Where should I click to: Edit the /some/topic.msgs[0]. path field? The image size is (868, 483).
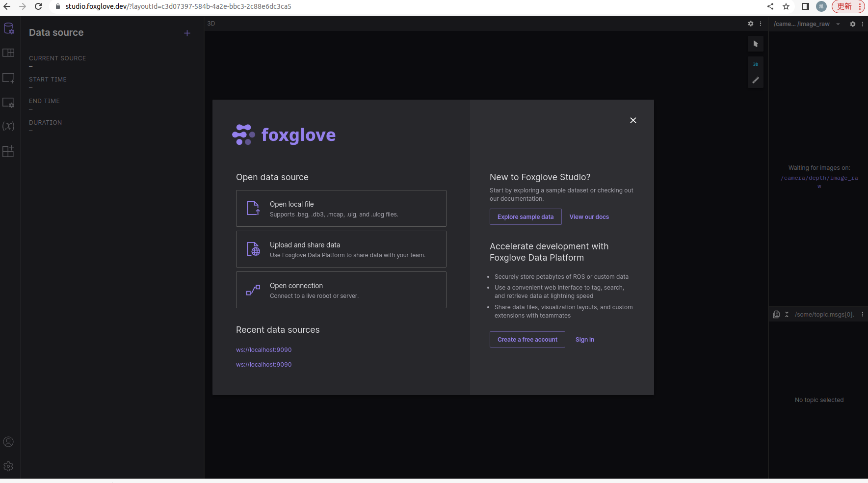pyautogui.click(x=824, y=315)
